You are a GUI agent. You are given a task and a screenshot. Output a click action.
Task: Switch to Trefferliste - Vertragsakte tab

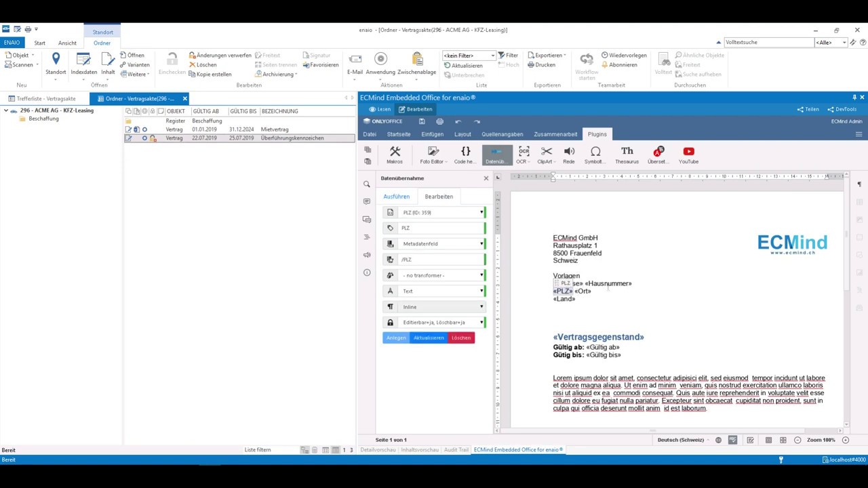[45, 98]
